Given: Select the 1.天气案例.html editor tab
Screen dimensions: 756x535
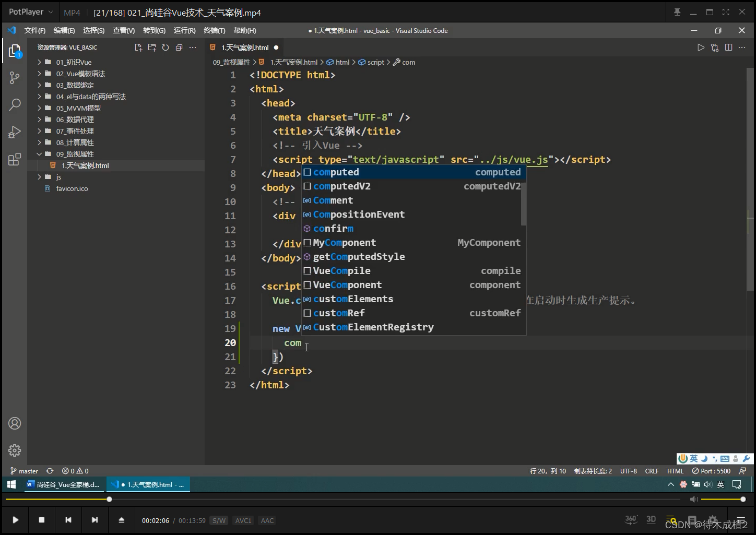Looking at the screenshot, I should coord(244,47).
